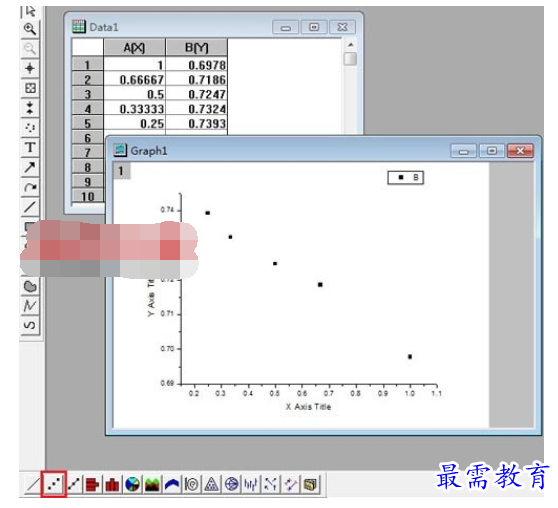Select the Text tool

(x=30, y=147)
